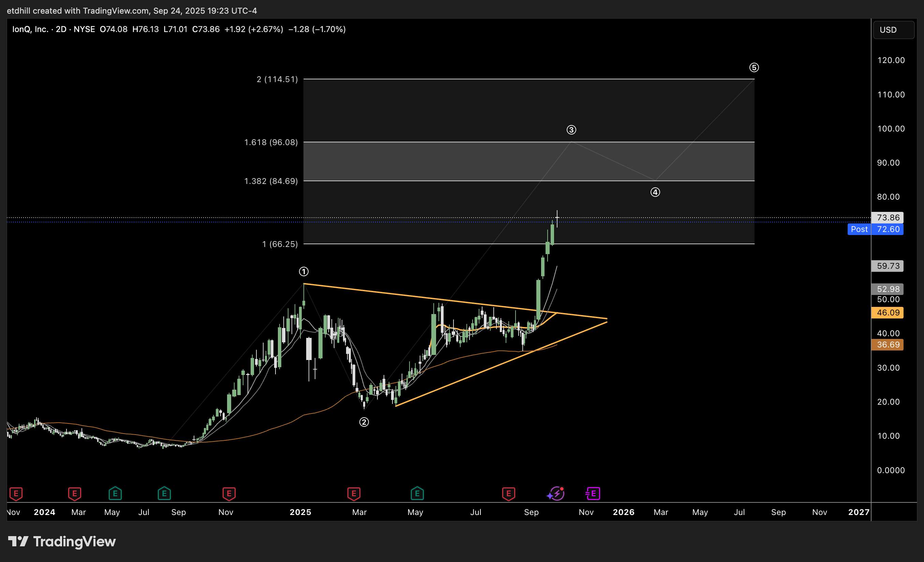Image resolution: width=924 pixels, height=562 pixels.
Task: Click the red earnings marker near Mar 2025
Action: 354,494
